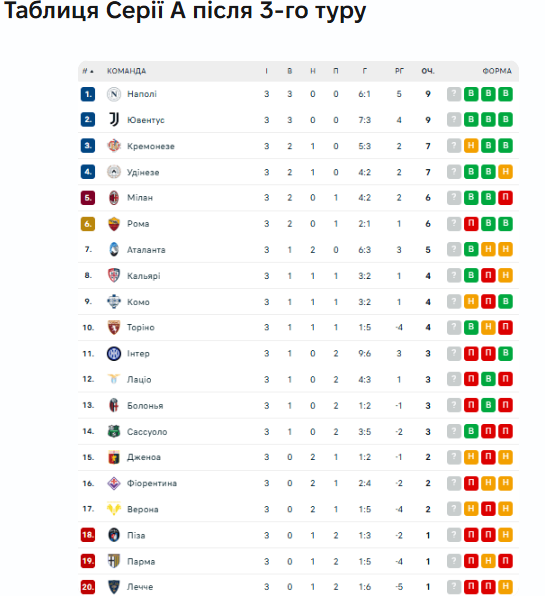545x596 pixels.
Task: Click the Torino bull crest icon
Action: pos(114,327)
